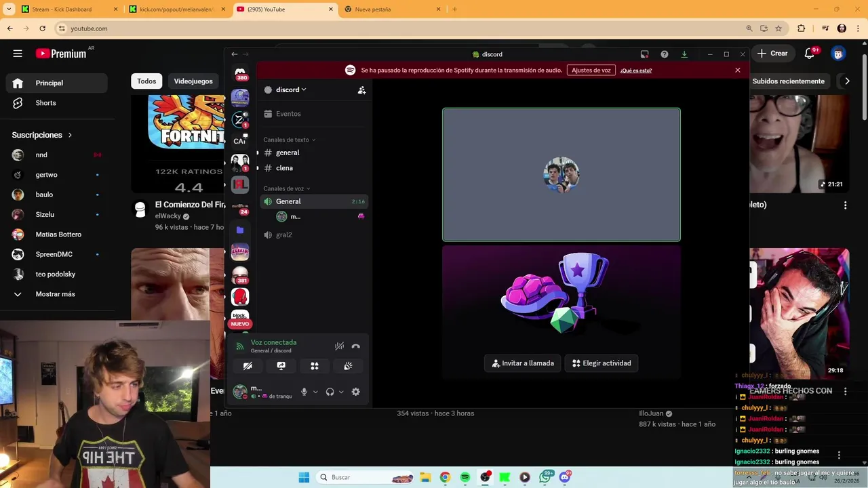
Task: Open YouTube hamburger guide menu
Action: (x=18, y=54)
